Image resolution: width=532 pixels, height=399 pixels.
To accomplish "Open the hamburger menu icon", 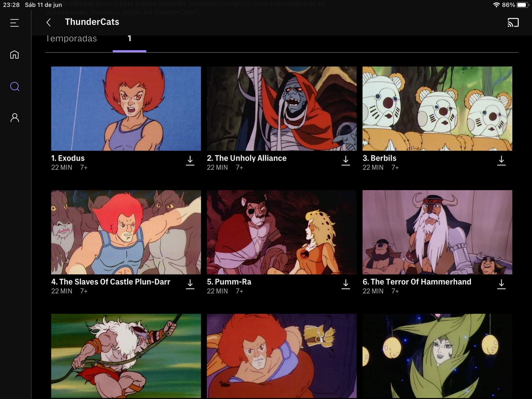I will 15,23.
